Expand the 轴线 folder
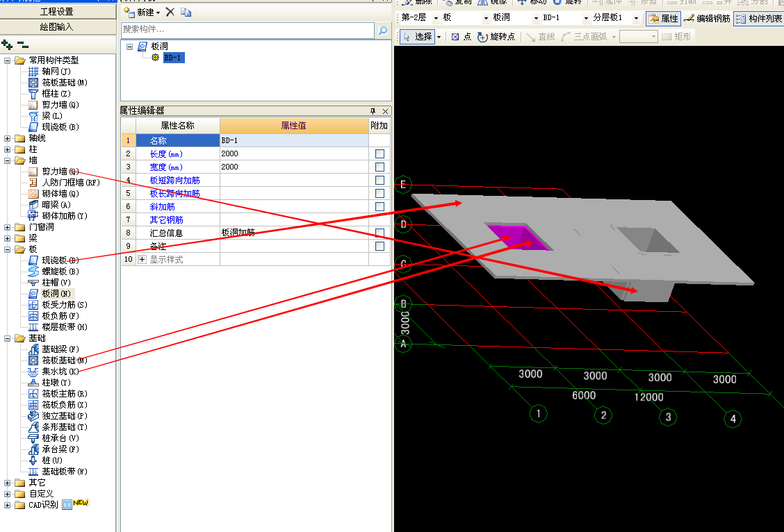This screenshot has height=532, width=784. pos(7,138)
